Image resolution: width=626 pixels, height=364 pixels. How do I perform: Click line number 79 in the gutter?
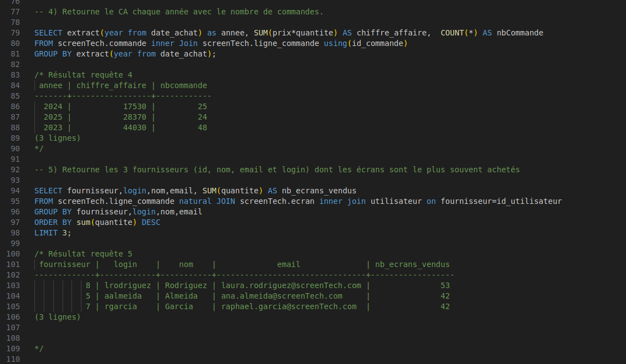click(15, 33)
